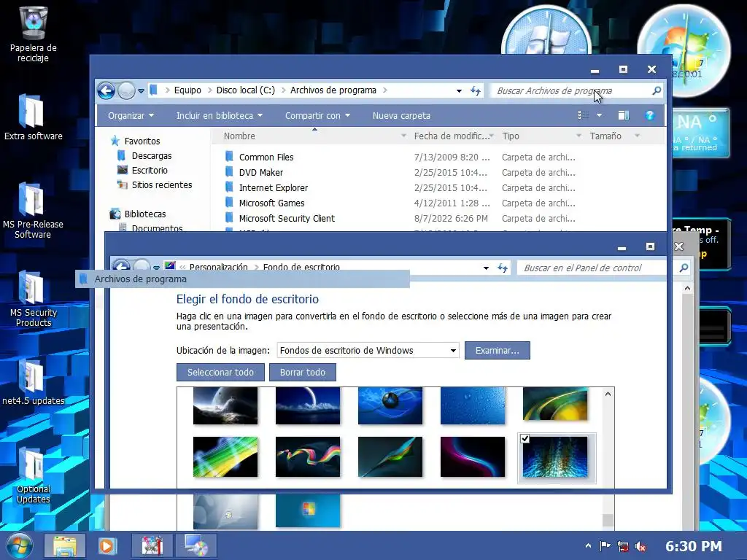
Task: Select the water droplets blue wallpaper thumbnail
Action: [x=473, y=405]
